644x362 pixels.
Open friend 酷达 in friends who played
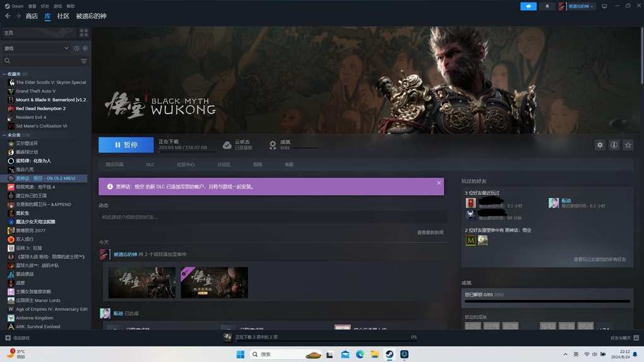tap(566, 201)
